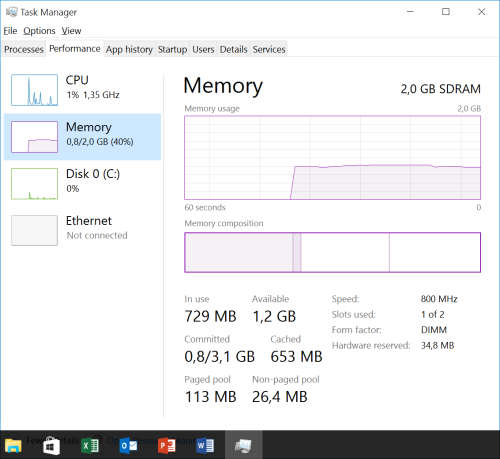The width and height of the screenshot is (500, 459).
Task: Click the Task Manager taskbar icon
Action: (x=244, y=446)
